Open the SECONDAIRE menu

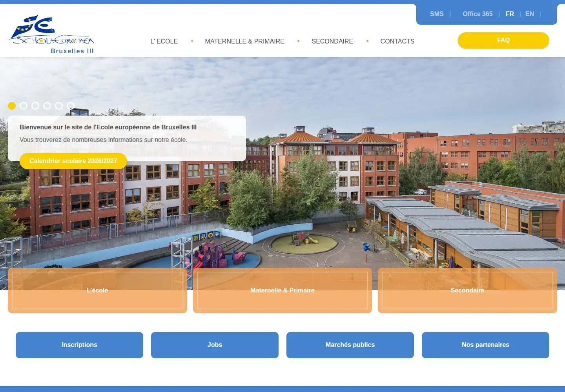(x=332, y=41)
